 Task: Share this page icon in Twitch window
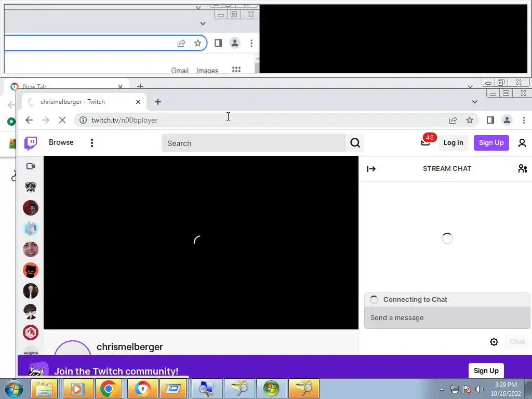(x=453, y=120)
